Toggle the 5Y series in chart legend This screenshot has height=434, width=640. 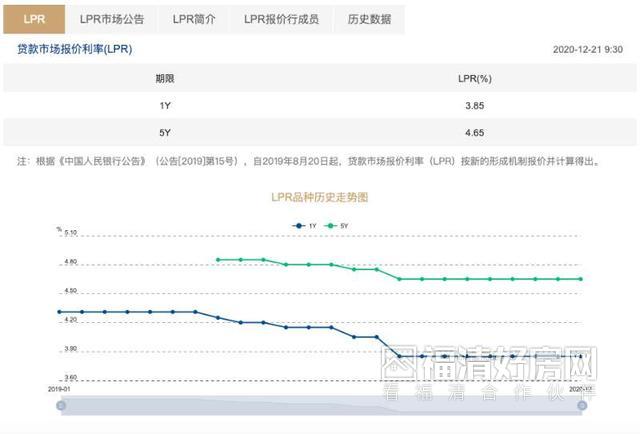pos(336,226)
